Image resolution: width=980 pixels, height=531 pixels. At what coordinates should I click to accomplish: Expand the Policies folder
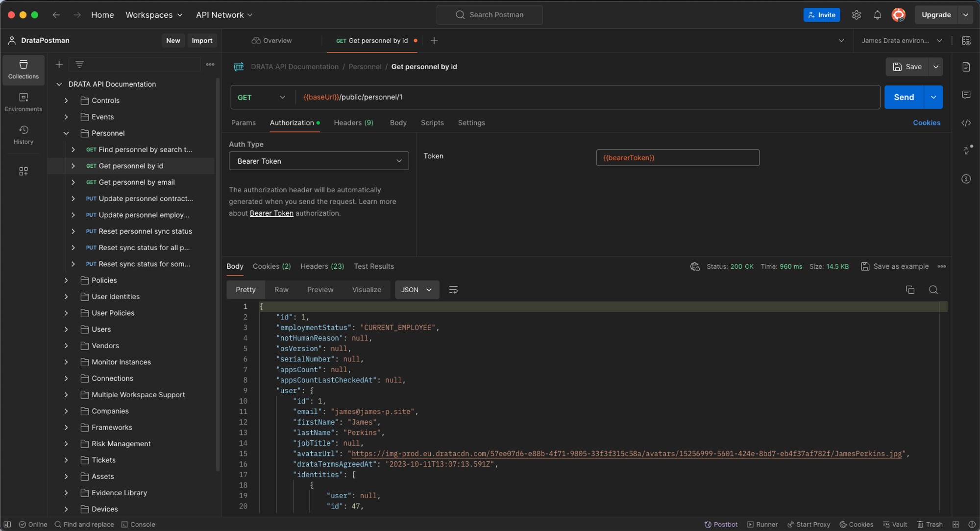coord(104,280)
